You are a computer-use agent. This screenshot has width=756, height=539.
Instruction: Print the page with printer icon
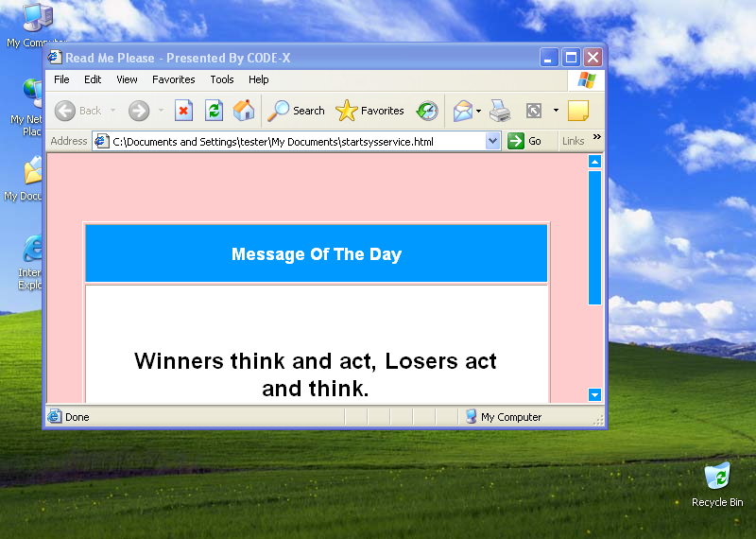click(x=500, y=111)
